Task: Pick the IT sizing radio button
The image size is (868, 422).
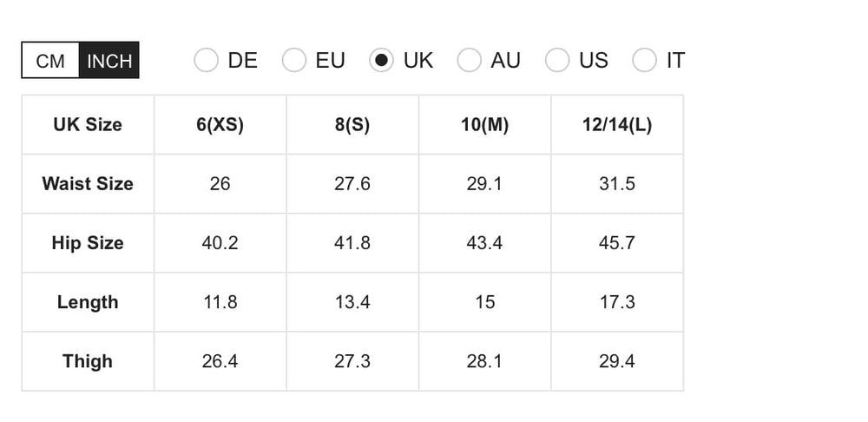Action: click(x=644, y=61)
